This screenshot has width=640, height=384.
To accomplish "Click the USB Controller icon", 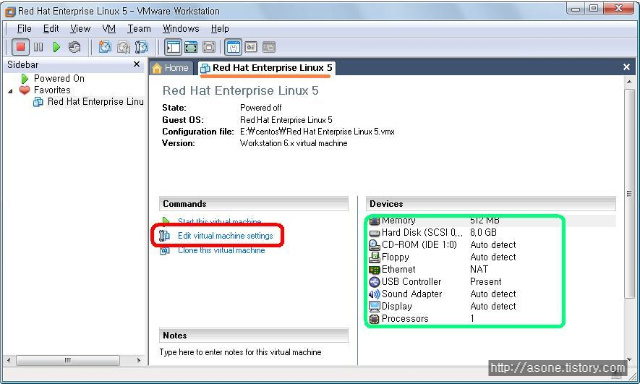I will (374, 282).
